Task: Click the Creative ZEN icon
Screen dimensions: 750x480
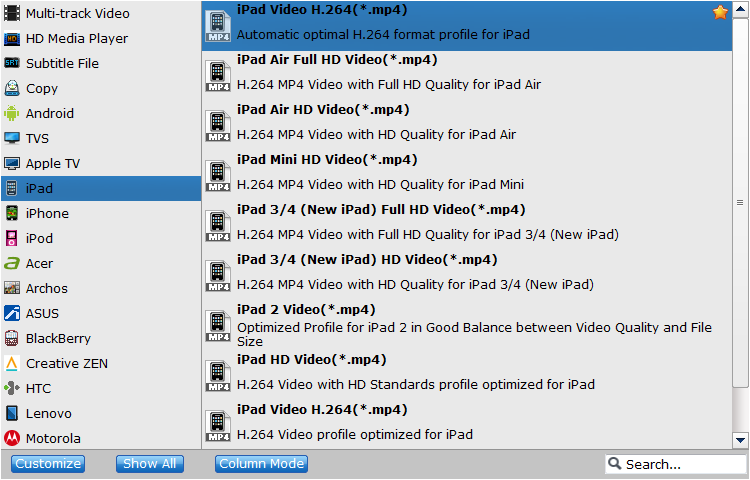Action: click(x=12, y=363)
